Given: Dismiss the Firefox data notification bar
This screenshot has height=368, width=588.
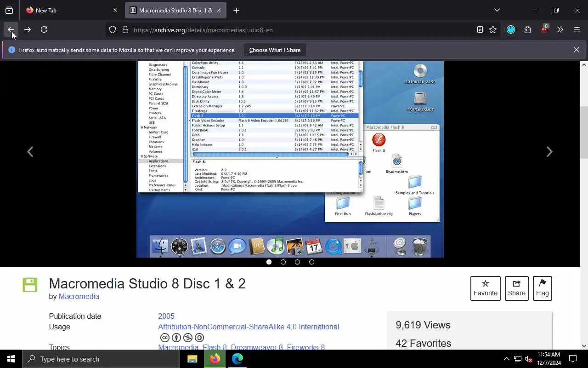Looking at the screenshot, I should 576,50.
